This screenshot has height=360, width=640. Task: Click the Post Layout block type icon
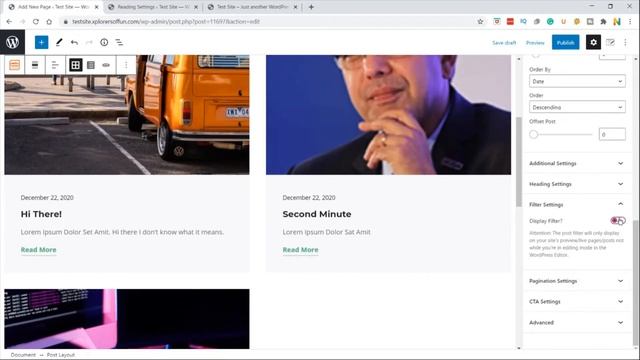coord(15,65)
